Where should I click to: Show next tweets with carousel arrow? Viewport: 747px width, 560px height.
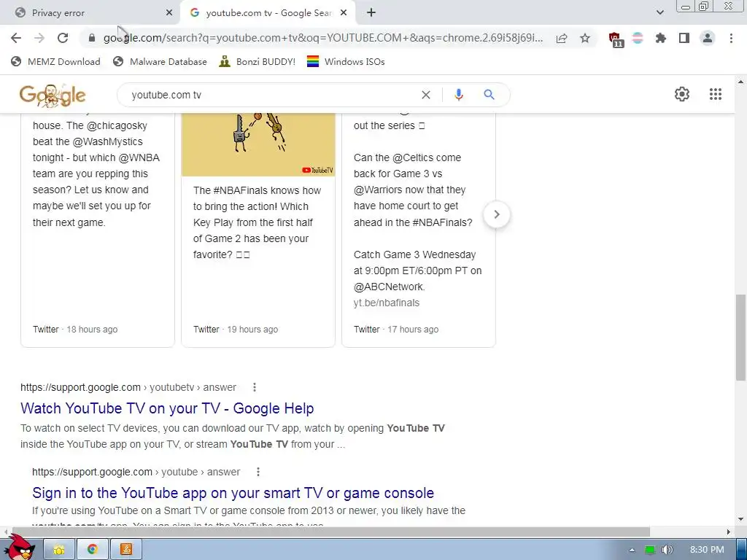(x=496, y=214)
